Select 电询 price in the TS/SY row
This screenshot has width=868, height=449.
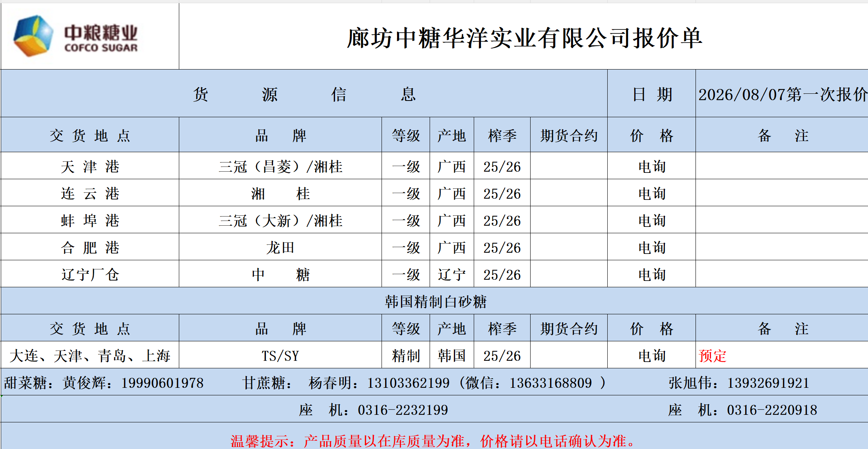click(x=651, y=355)
